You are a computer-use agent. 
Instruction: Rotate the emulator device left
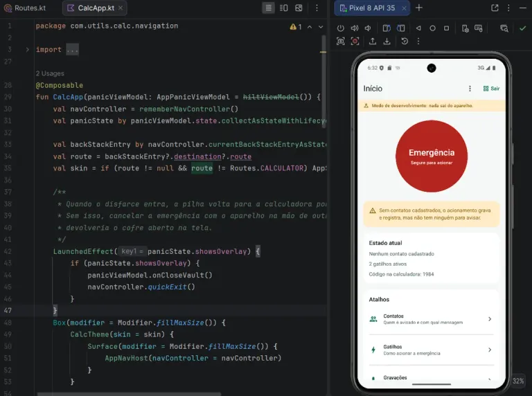pos(387,28)
